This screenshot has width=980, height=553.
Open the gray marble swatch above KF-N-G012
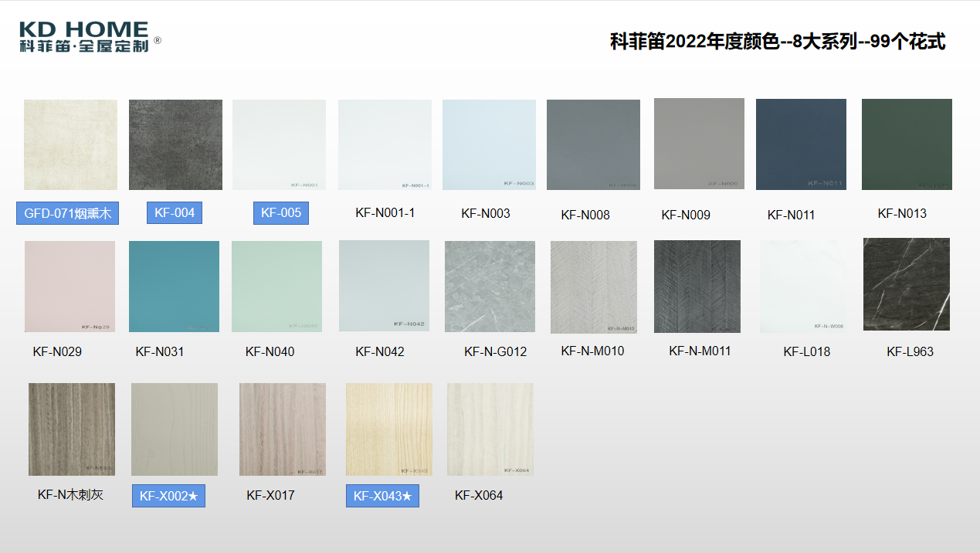click(x=490, y=287)
